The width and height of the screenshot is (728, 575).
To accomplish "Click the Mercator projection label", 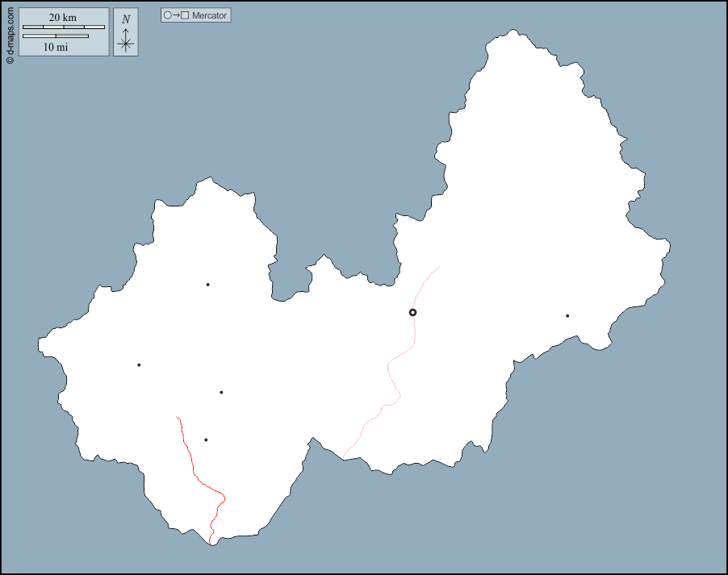I will (209, 15).
